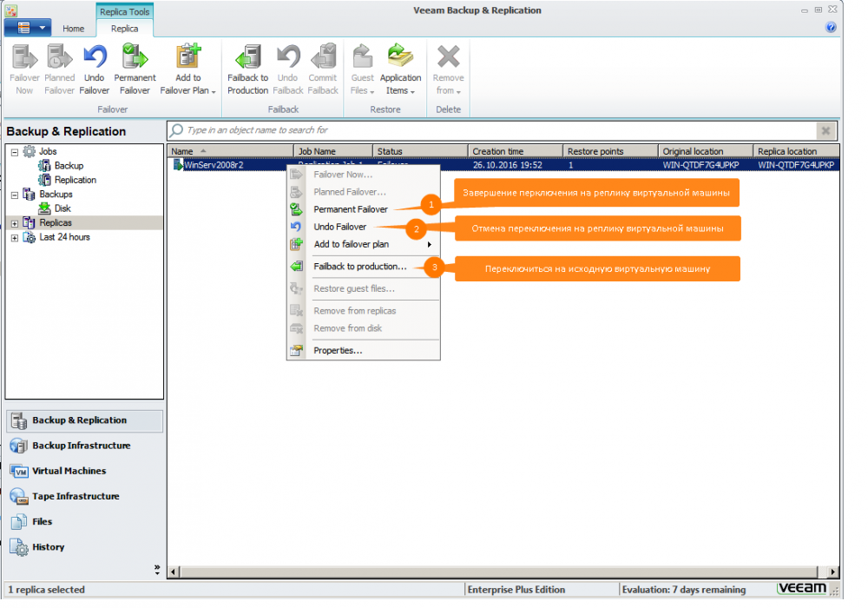Expand the Last 24 hours tree node
This screenshot has height=608, width=868.
pyautogui.click(x=15, y=237)
